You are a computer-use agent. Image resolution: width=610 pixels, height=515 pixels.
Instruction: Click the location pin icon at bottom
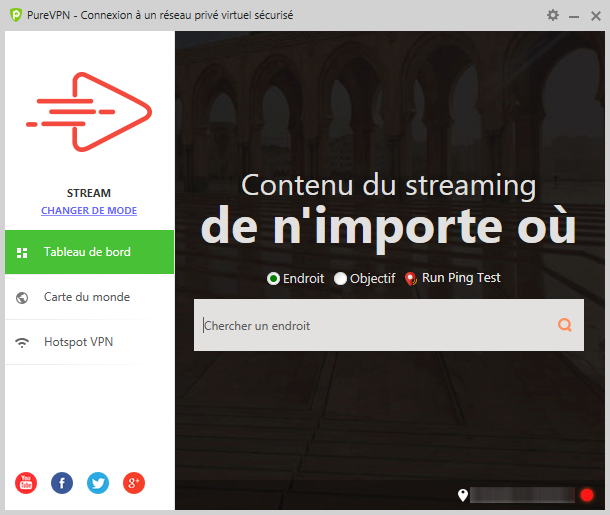pos(463,495)
